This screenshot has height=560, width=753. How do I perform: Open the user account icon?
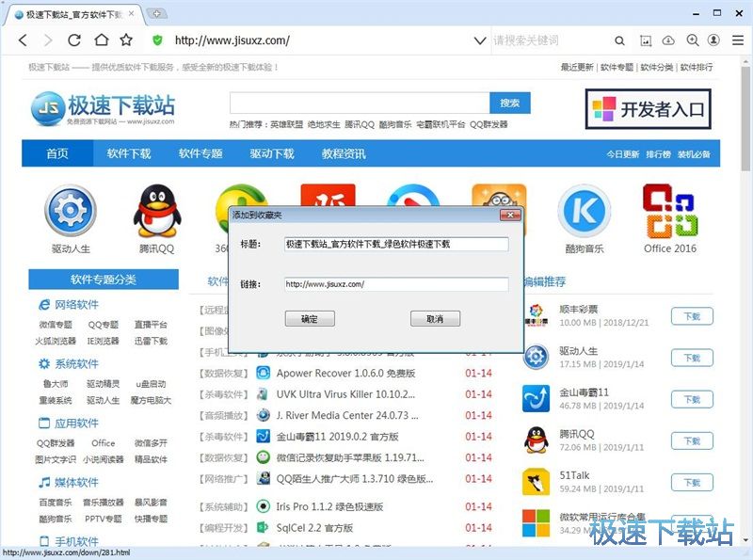(x=714, y=40)
